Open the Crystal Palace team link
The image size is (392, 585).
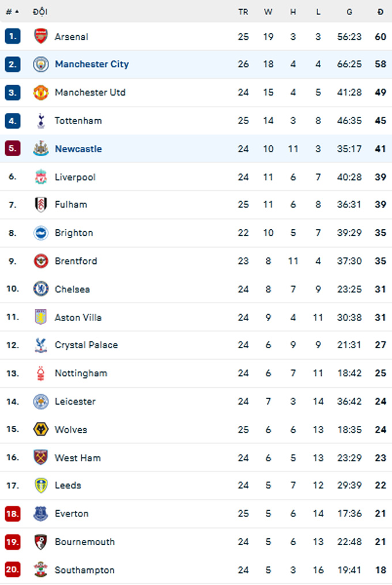(x=86, y=345)
